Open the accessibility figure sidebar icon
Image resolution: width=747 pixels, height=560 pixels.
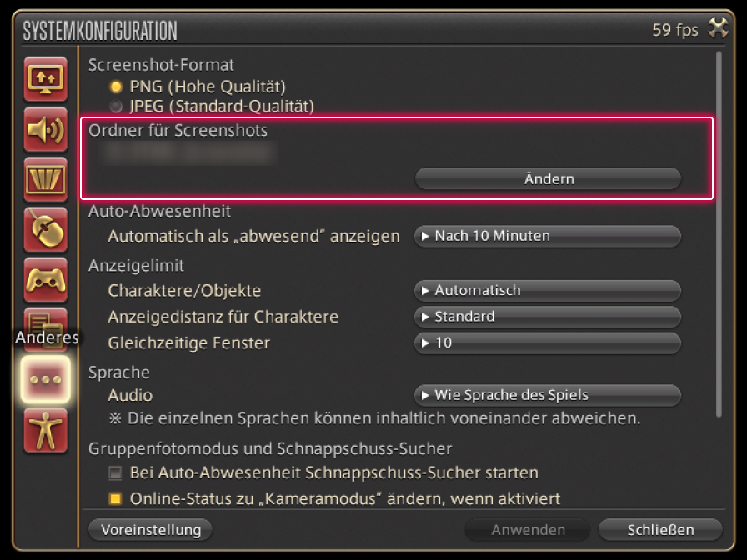pos(45,430)
